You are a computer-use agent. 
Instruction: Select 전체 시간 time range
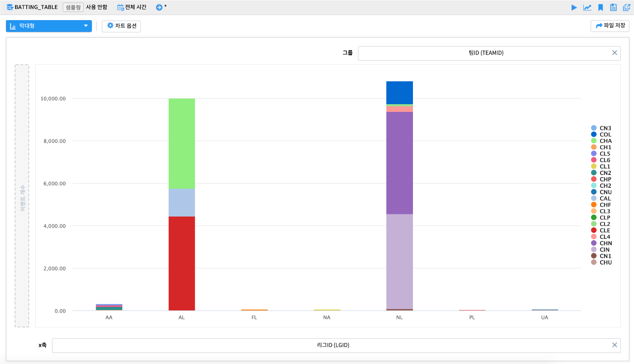pos(136,7)
